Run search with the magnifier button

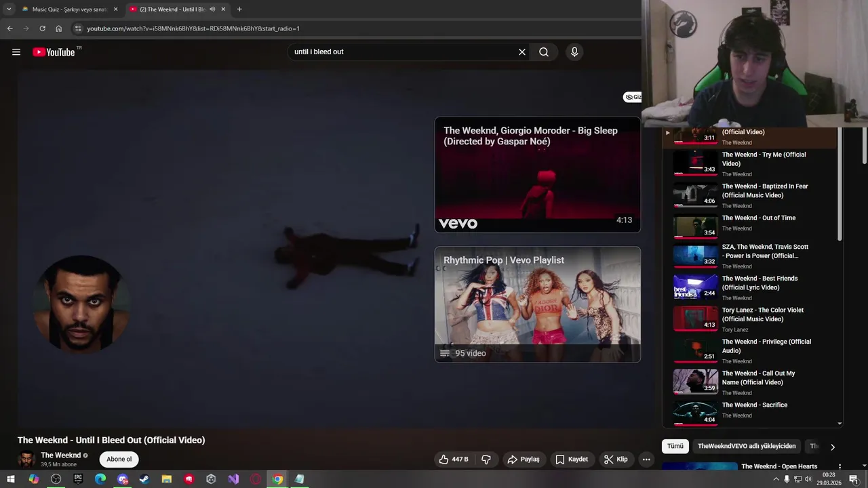click(x=544, y=52)
